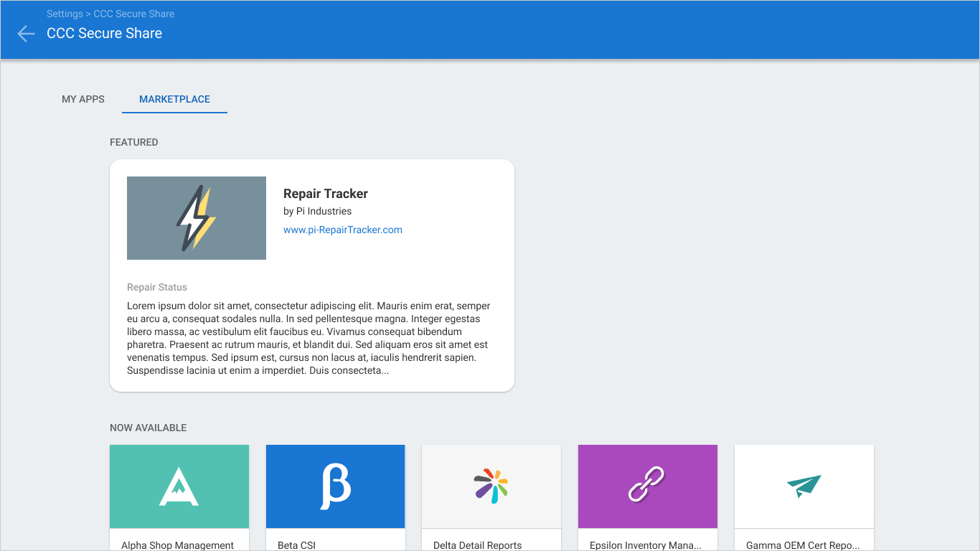This screenshot has height=551, width=980.
Task: Click the CCC Secure Share page title
Action: coord(105,34)
